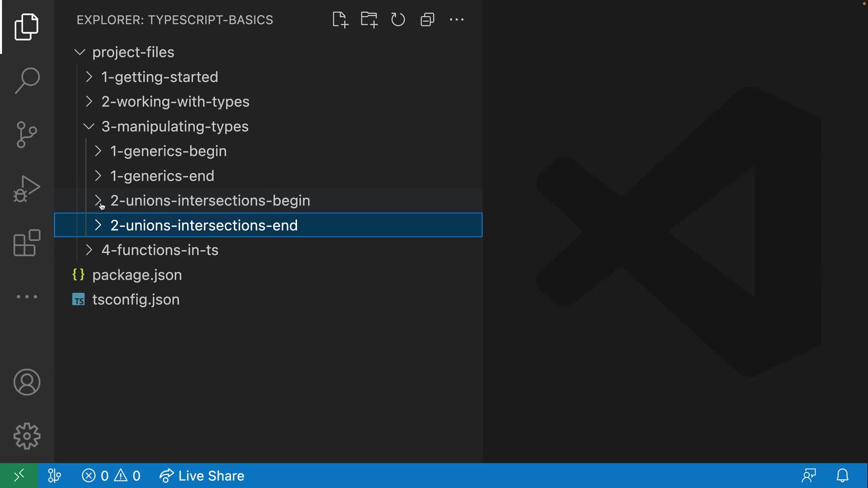Screen dimensions: 868x488
Task: Open the remote connection indicator in status bar
Action: tap(19, 475)
